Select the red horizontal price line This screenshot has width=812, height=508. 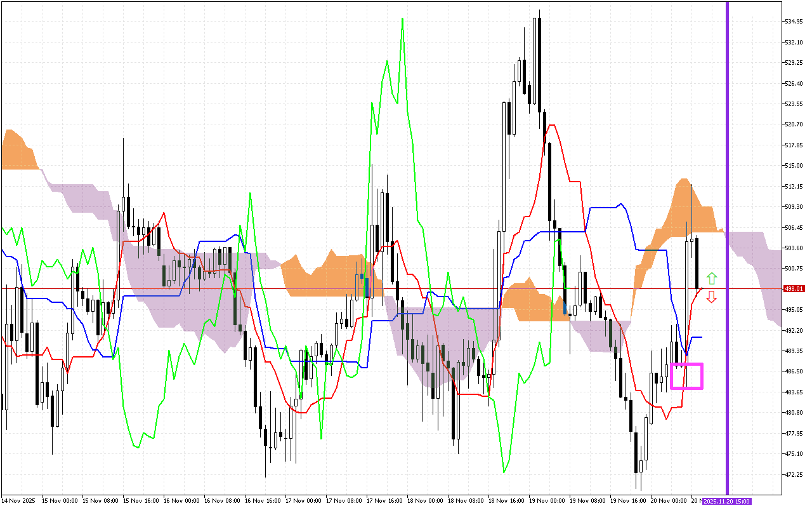tap(381, 288)
